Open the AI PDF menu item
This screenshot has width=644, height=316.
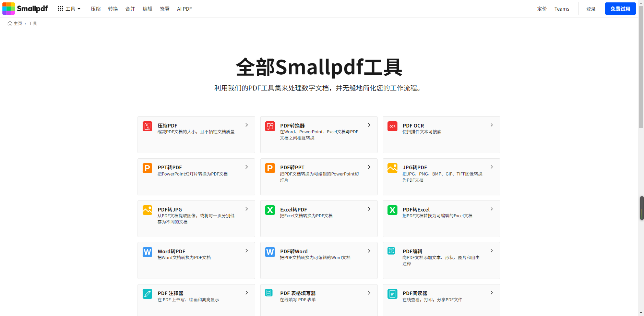(184, 9)
